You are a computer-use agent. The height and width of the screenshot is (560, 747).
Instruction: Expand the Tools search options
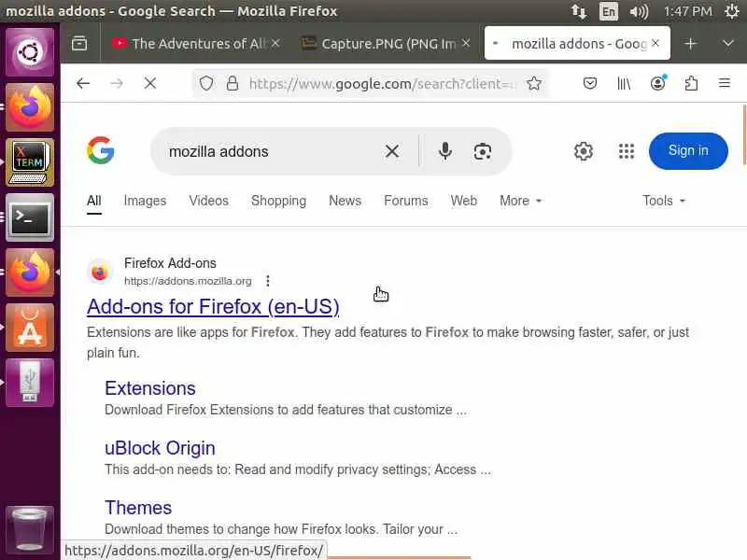[664, 201]
